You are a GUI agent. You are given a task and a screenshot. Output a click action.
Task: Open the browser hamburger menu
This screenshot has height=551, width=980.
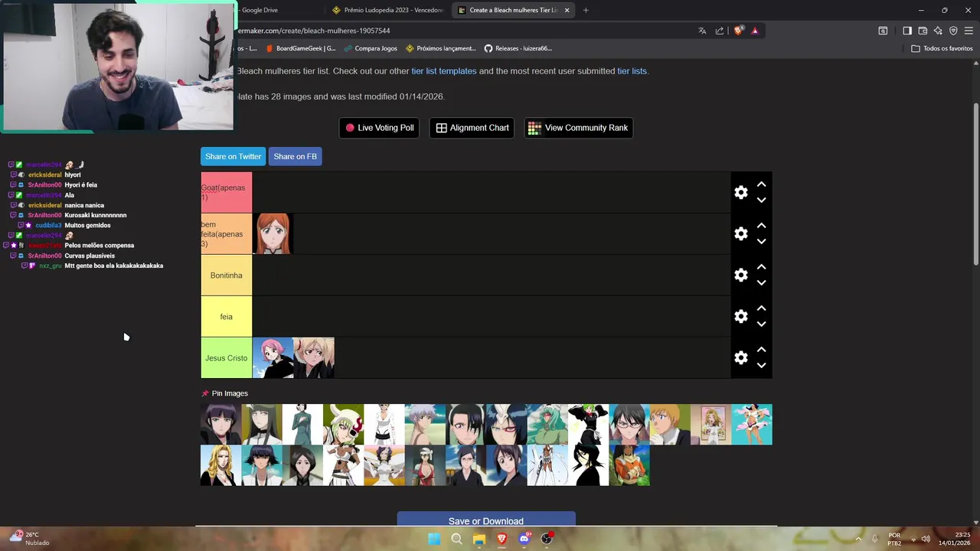click(969, 31)
